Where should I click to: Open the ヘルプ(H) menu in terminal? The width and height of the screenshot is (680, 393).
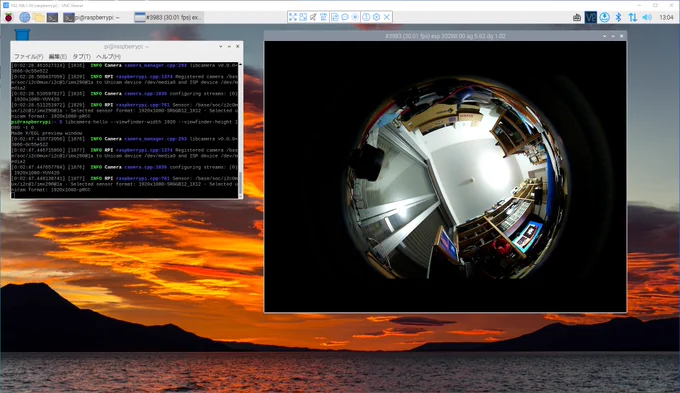tap(108, 56)
